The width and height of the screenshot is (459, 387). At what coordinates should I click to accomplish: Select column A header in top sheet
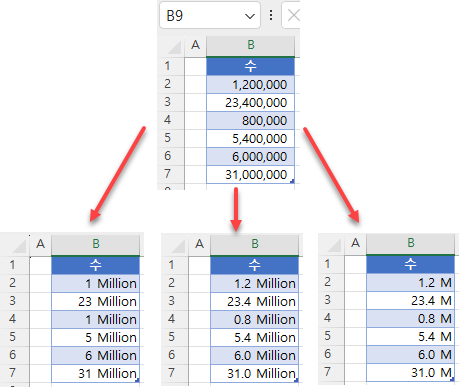(x=195, y=45)
